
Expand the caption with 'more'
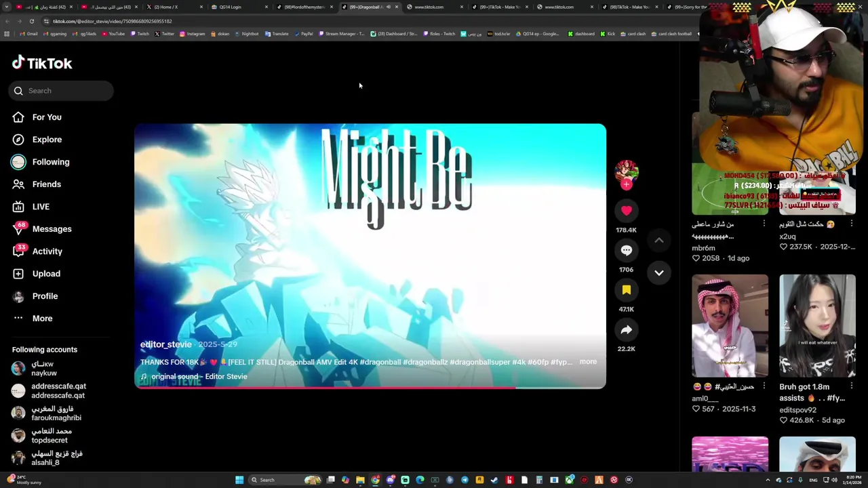click(x=588, y=362)
